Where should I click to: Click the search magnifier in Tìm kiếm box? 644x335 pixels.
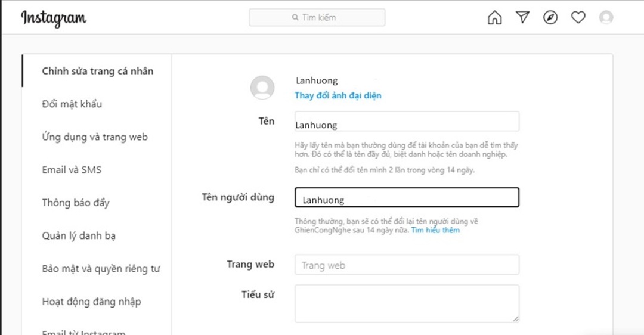(295, 18)
